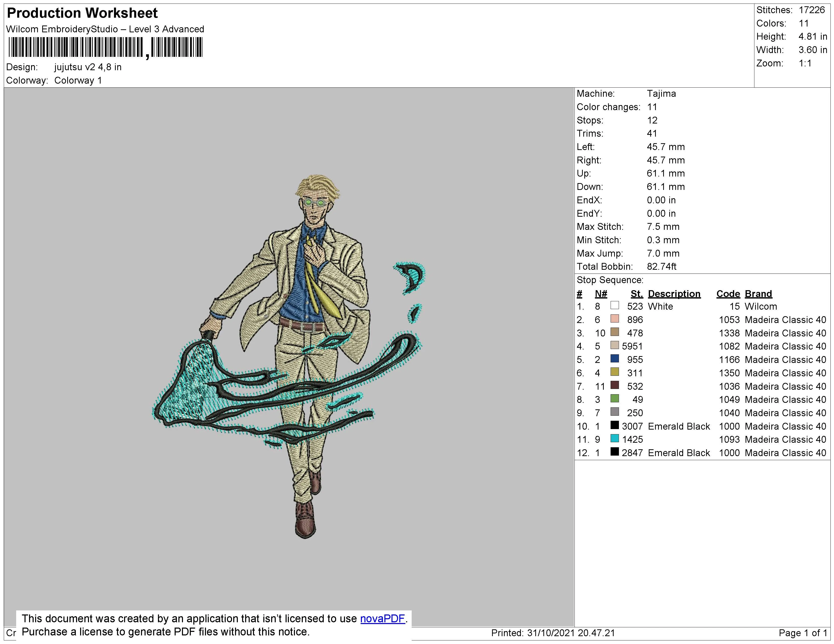Click the Trims value '41'
This screenshot has height=644, width=834.
click(x=652, y=134)
